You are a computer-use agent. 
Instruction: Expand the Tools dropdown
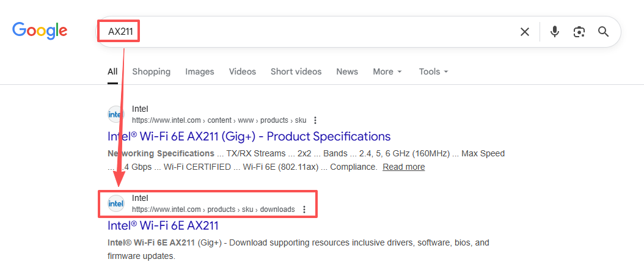(x=433, y=71)
